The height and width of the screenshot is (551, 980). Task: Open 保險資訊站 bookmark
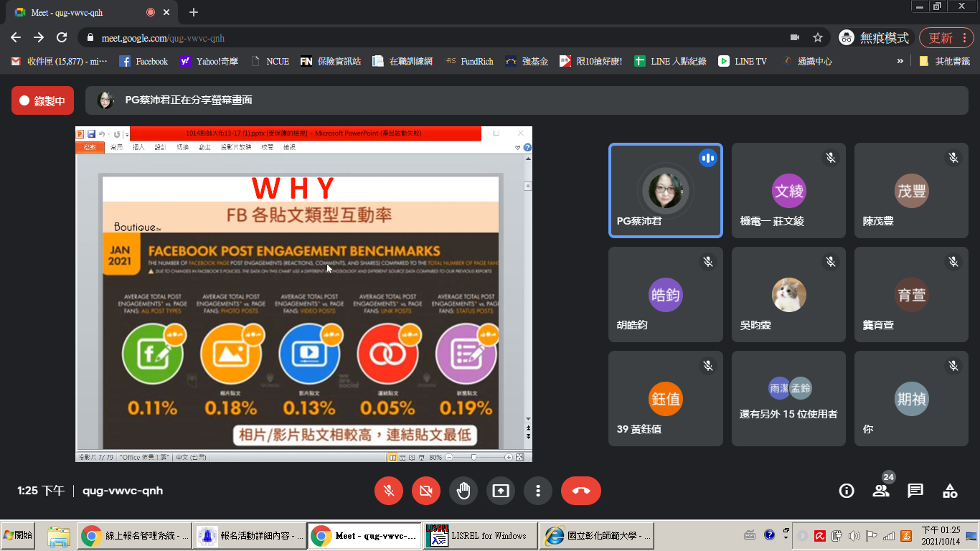330,62
